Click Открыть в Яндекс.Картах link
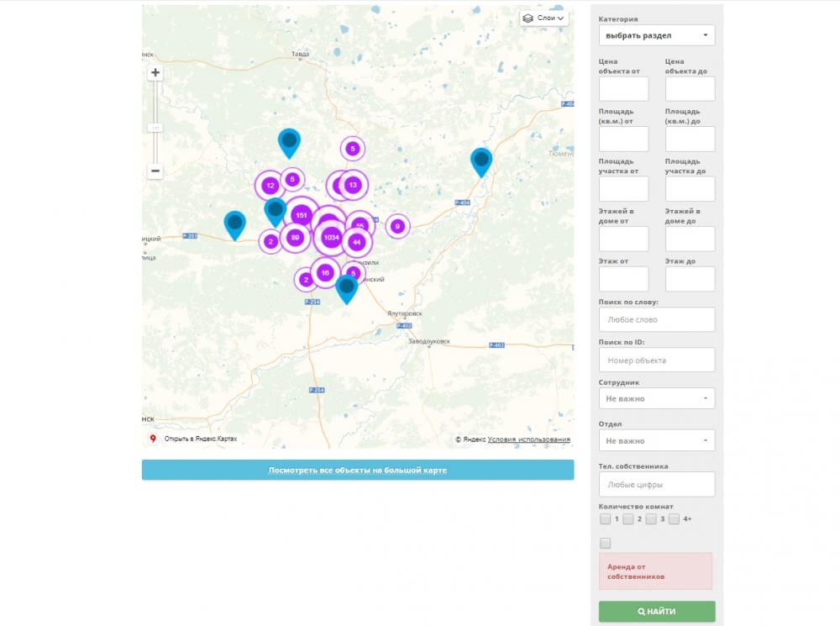Screen dimensions: 840x626 coord(200,439)
